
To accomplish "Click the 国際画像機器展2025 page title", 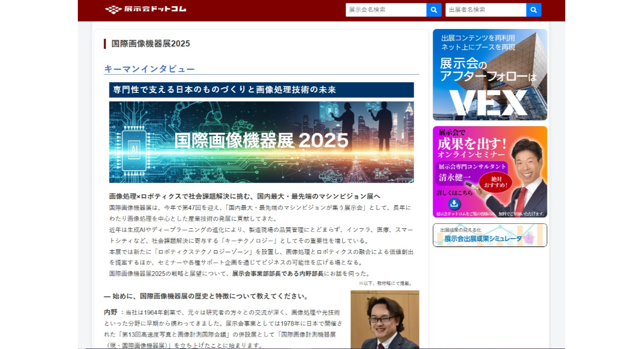I will (x=150, y=43).
